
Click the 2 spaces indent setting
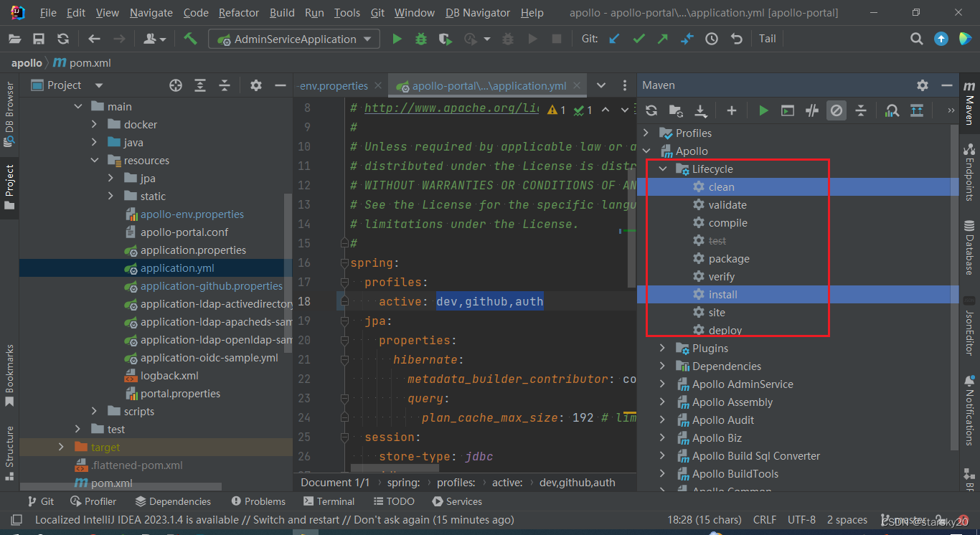[x=847, y=519]
